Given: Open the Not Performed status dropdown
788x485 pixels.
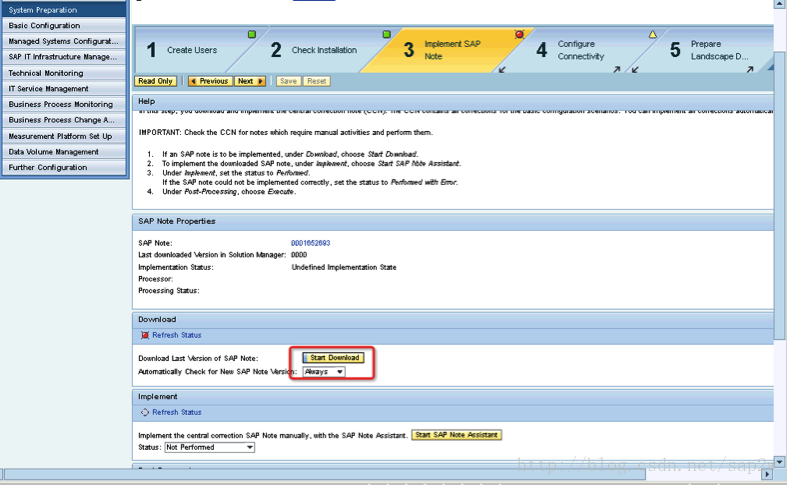Looking at the screenshot, I should point(210,447).
